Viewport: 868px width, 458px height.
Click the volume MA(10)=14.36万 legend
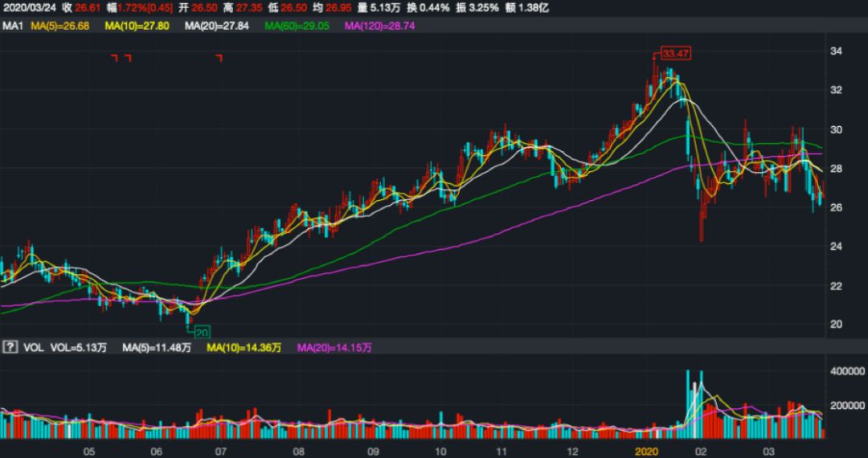point(244,348)
